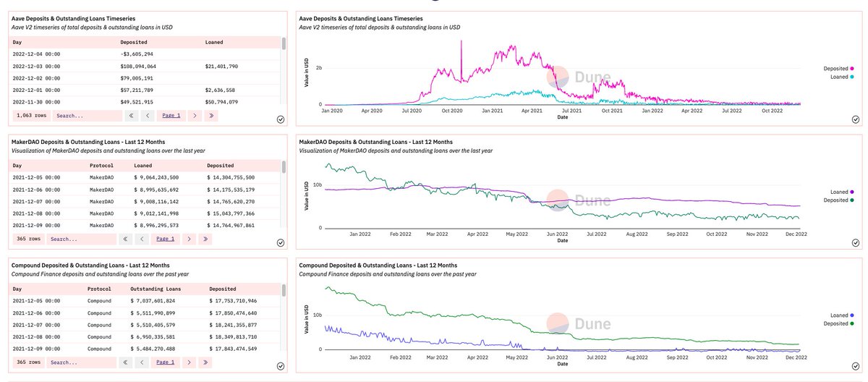Click the 365 rows label in the MakerDAO table
Image resolution: width=868 pixels, height=382 pixels.
[27, 238]
